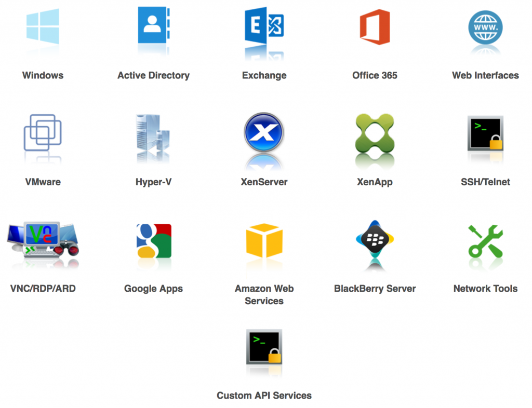532x408 pixels.
Task: Select the VMware overlapping squares icon
Action: tap(43, 132)
